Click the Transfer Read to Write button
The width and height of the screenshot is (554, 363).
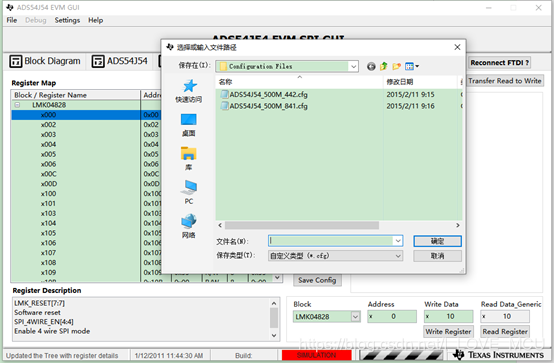pyautogui.click(x=505, y=81)
